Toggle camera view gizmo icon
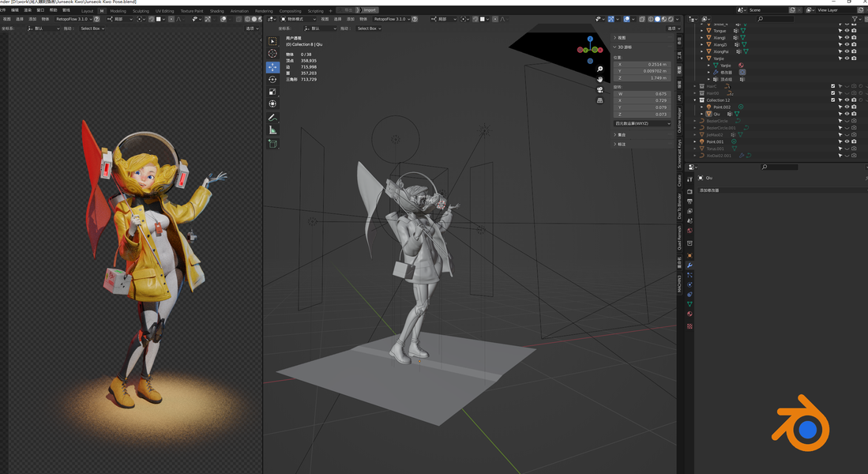 [599, 90]
